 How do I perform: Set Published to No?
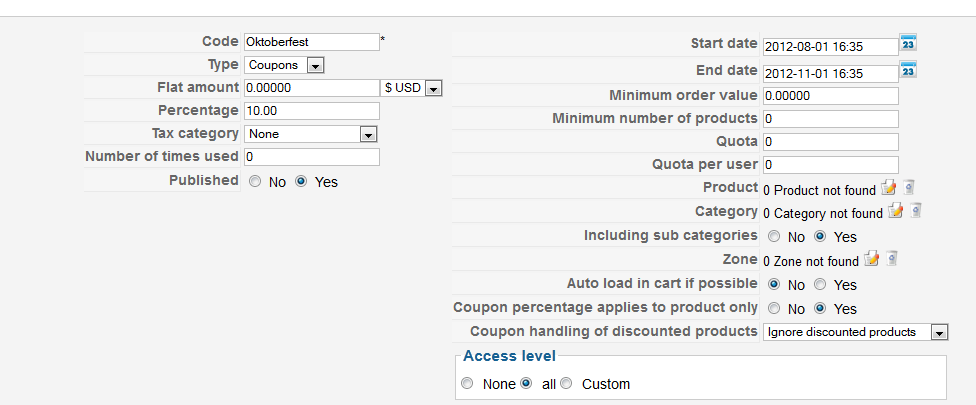255,182
